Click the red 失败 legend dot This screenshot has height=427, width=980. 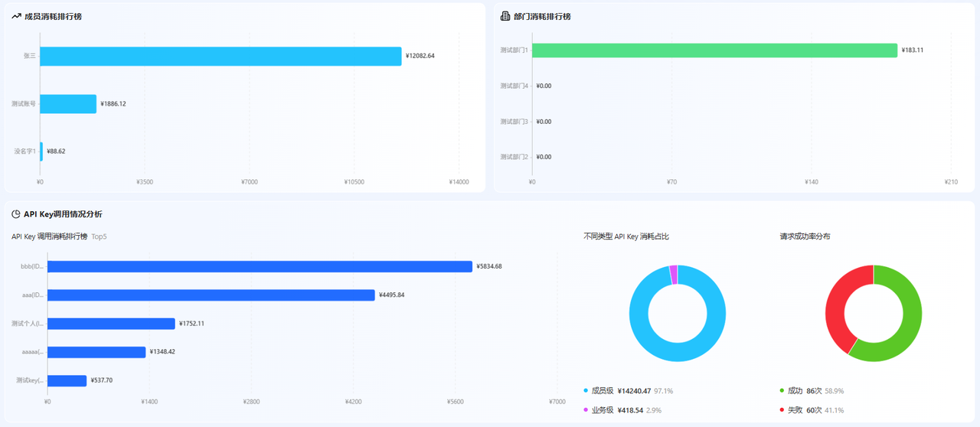click(x=781, y=410)
